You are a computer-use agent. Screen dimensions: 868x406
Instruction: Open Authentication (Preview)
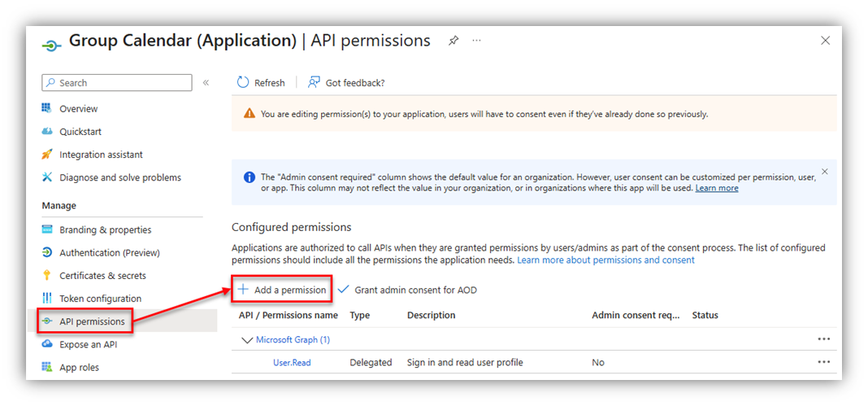110,252
